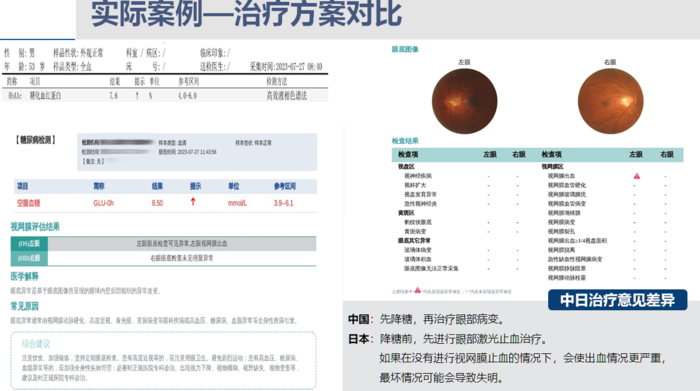Click the pink triangle in the legend footnote
The width and height of the screenshot is (700, 391).
pyautogui.click(x=417, y=290)
